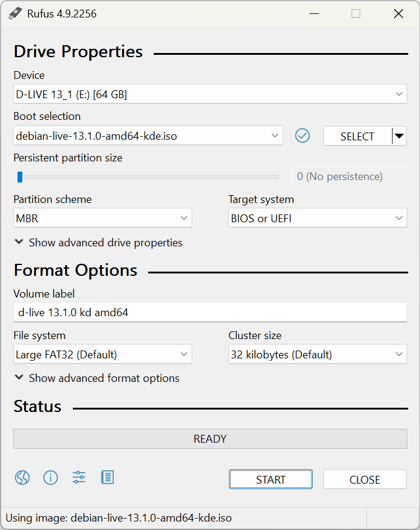Click the checksum checkmark icon

pyautogui.click(x=302, y=136)
